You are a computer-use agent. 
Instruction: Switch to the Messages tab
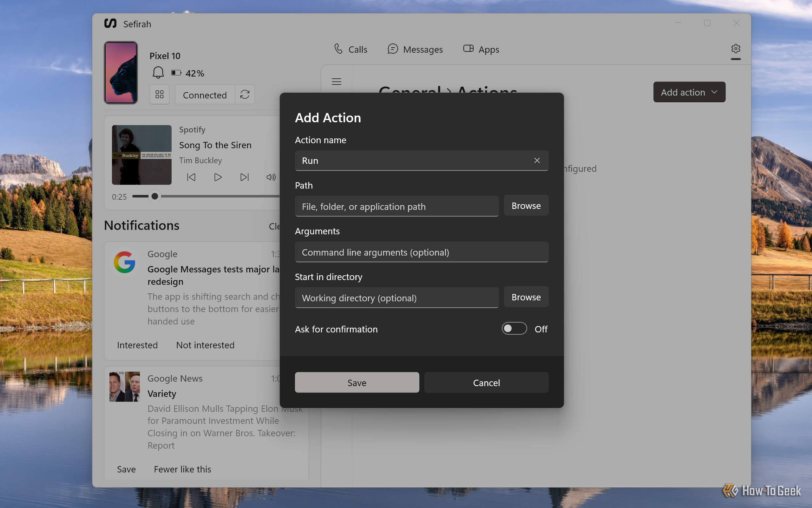[415, 50]
